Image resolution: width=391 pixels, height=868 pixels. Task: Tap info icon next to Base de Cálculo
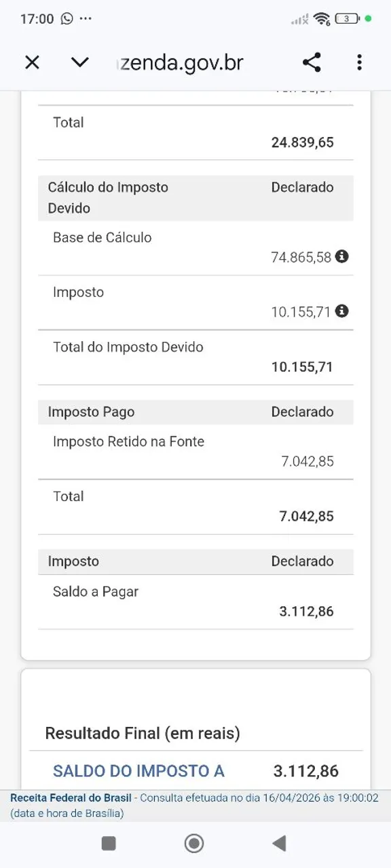[x=342, y=256]
